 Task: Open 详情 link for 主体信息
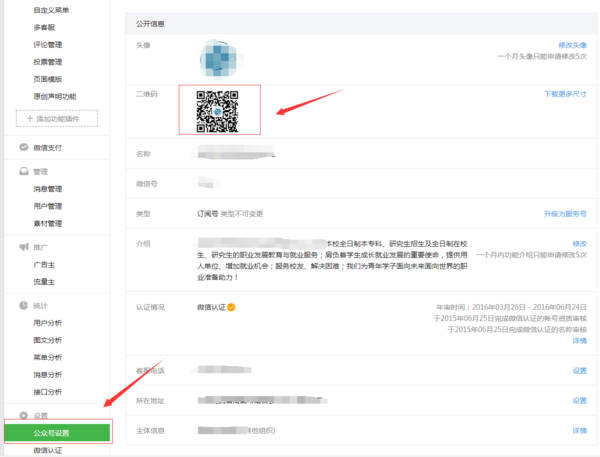579,431
